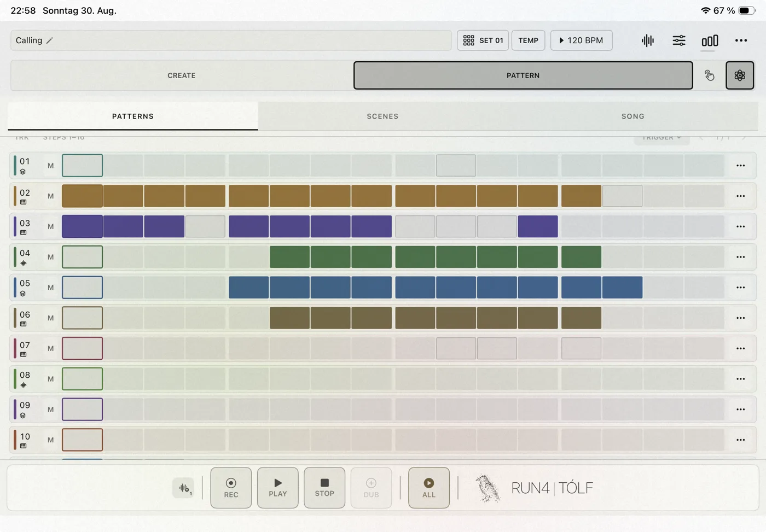Viewport: 766px width, 532px height.
Task: Open the top-right more options menu
Action: (741, 40)
